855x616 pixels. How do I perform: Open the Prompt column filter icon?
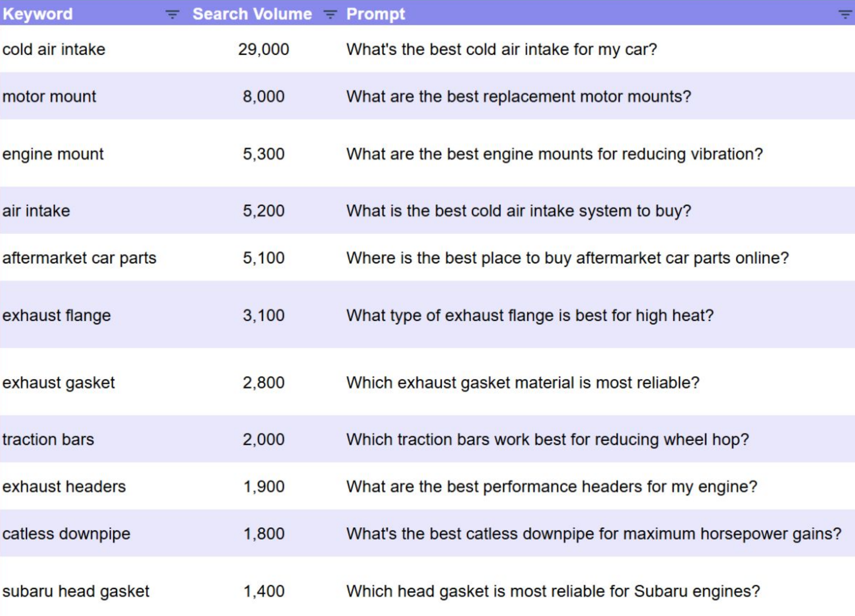[x=844, y=15]
